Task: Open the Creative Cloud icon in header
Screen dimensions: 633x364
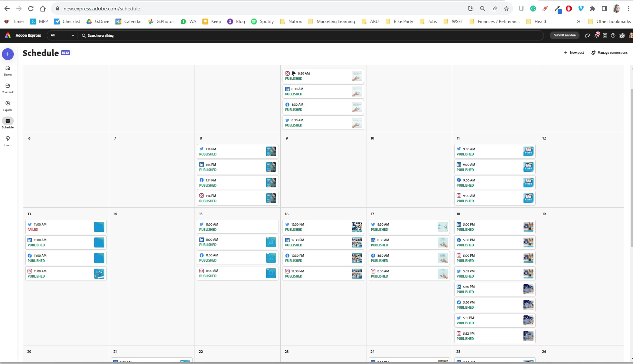Action: (x=622, y=36)
